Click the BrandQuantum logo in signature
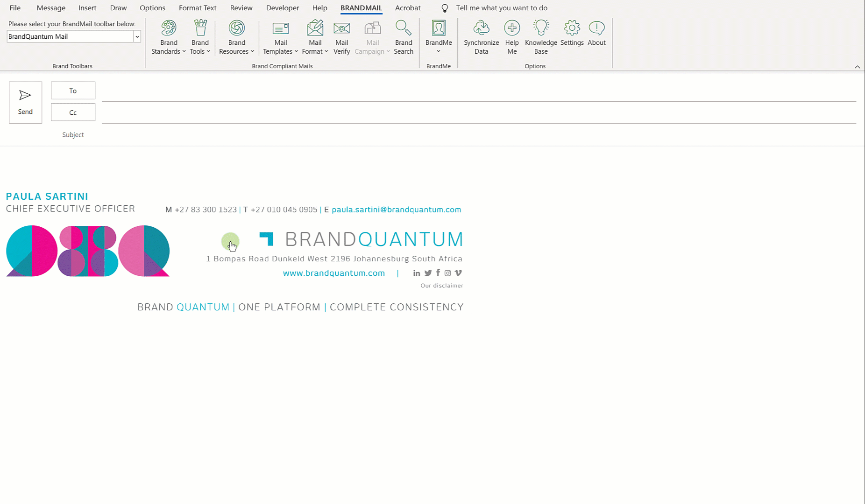Viewport: 865px width, 504px height. pyautogui.click(x=361, y=239)
